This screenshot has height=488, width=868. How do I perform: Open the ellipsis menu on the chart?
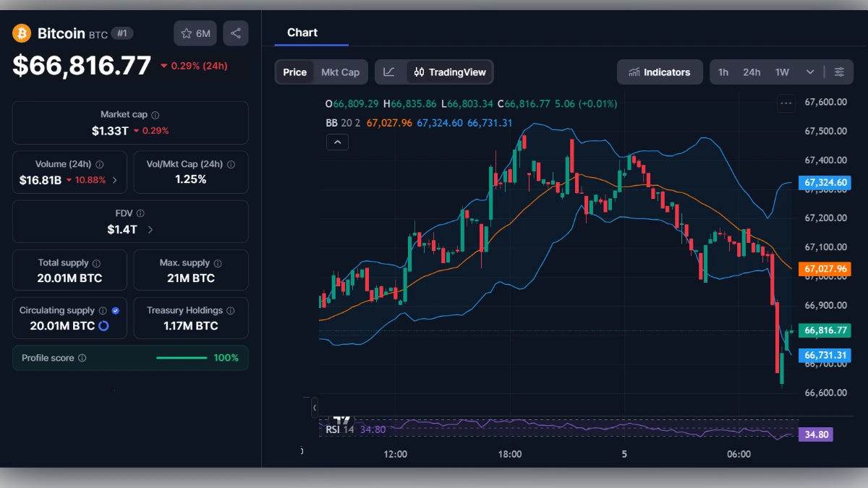(x=786, y=103)
